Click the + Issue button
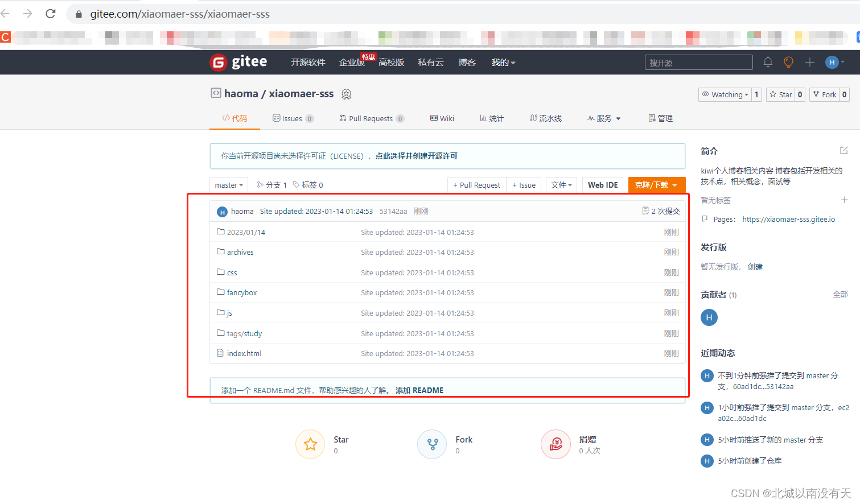This screenshot has height=504, width=860. [x=524, y=185]
